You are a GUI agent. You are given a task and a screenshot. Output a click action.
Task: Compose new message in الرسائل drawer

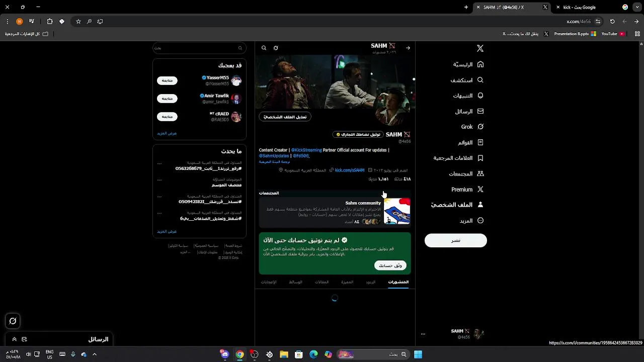coord(24,339)
